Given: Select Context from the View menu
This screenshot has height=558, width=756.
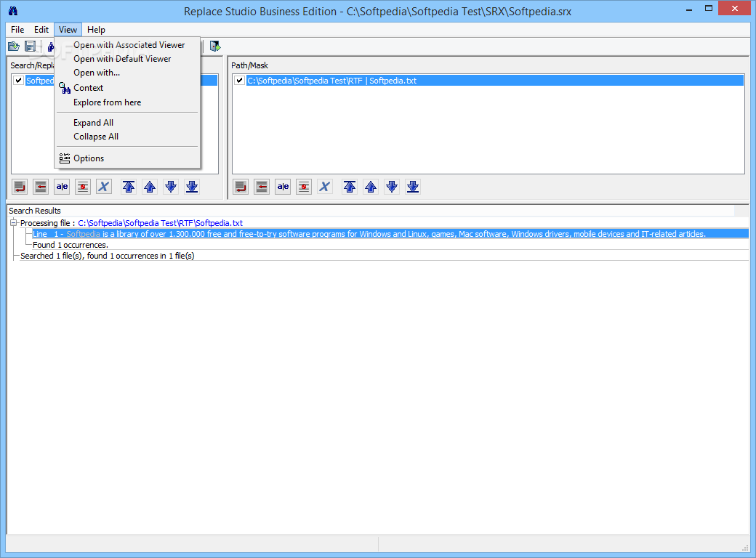Looking at the screenshot, I should (x=127, y=88).
